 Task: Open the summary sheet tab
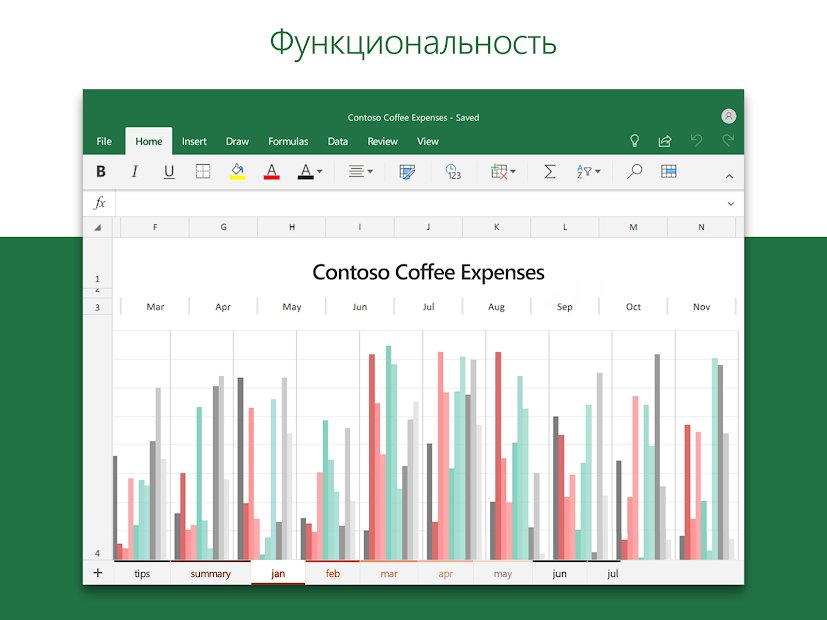(x=210, y=573)
